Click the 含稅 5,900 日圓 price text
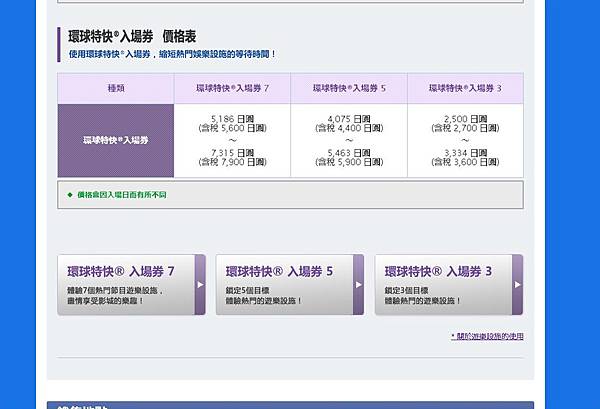 349,162
